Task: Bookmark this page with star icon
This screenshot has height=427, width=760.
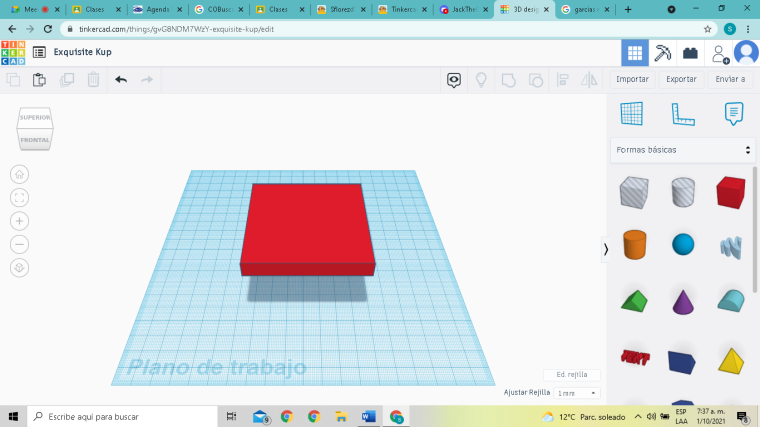Action: [x=708, y=29]
